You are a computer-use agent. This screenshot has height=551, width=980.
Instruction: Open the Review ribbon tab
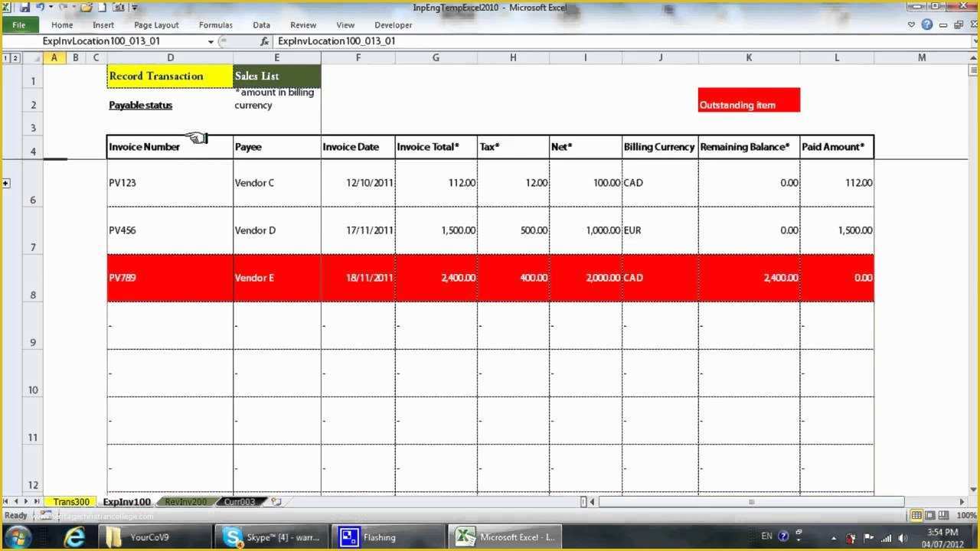pos(303,25)
